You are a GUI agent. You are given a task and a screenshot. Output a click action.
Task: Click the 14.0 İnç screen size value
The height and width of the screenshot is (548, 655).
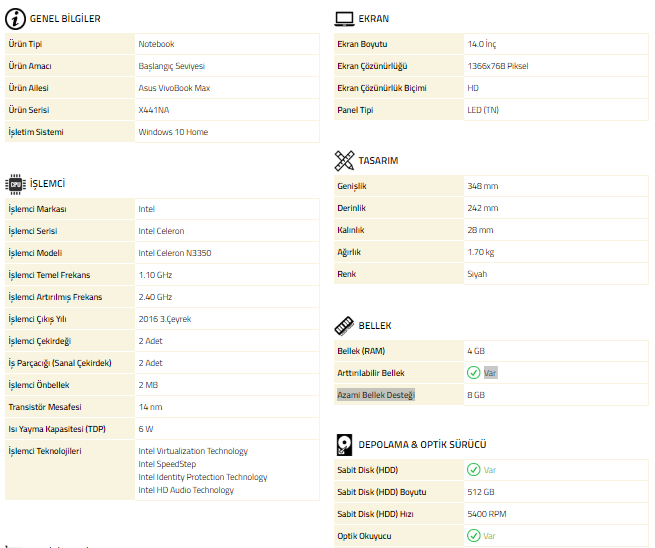(x=482, y=44)
